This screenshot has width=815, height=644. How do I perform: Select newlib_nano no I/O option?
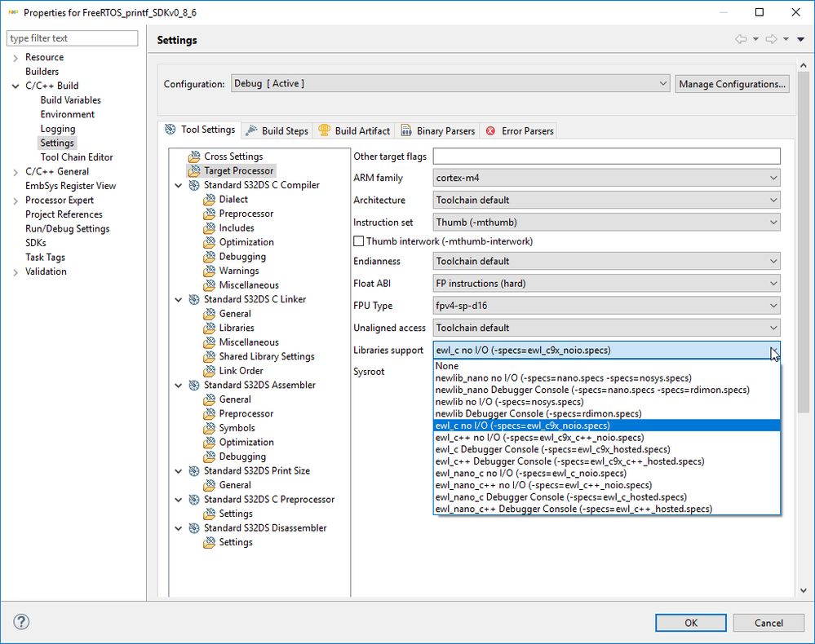[x=607, y=378]
